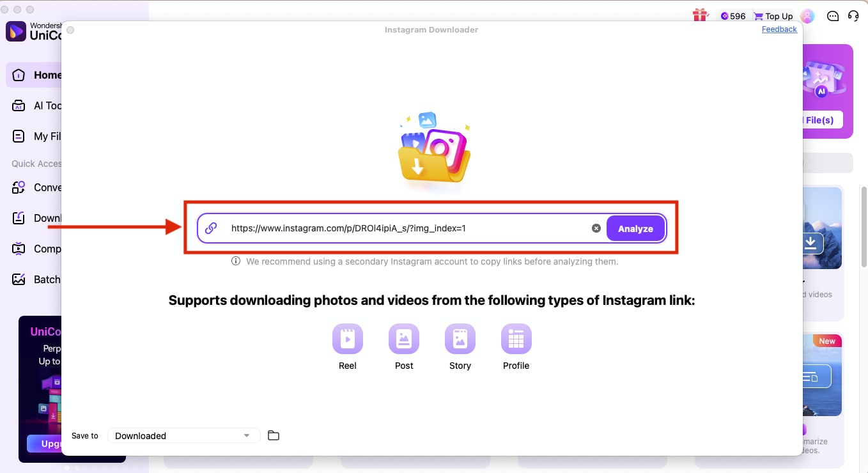Click the profile avatar icon
868x473 pixels.
(807, 15)
